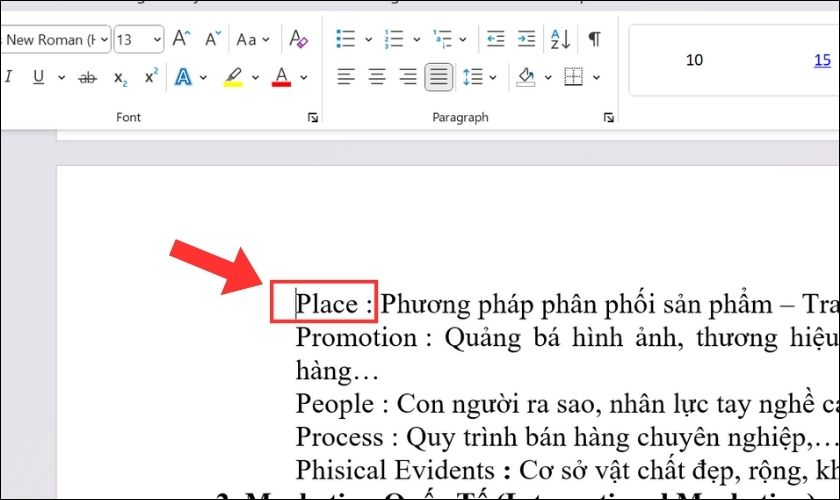Screen dimensions: 840x500
Task: Click the Decrease Font Size icon
Action: point(213,39)
